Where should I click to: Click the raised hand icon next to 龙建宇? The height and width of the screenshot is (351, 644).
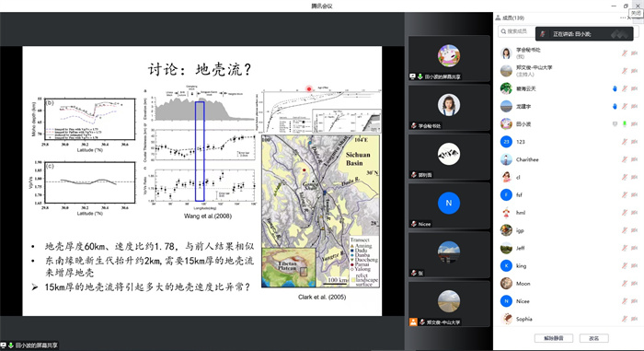pyautogui.click(x=615, y=106)
